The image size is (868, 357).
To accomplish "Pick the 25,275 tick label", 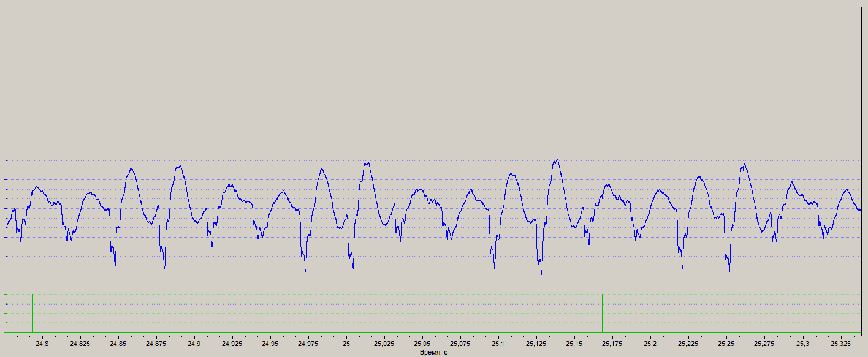I will (x=764, y=344).
